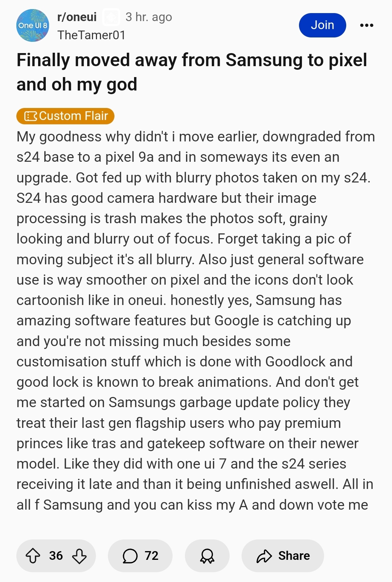Click the Share label text
Screen dimensions: 392x582
click(294, 555)
